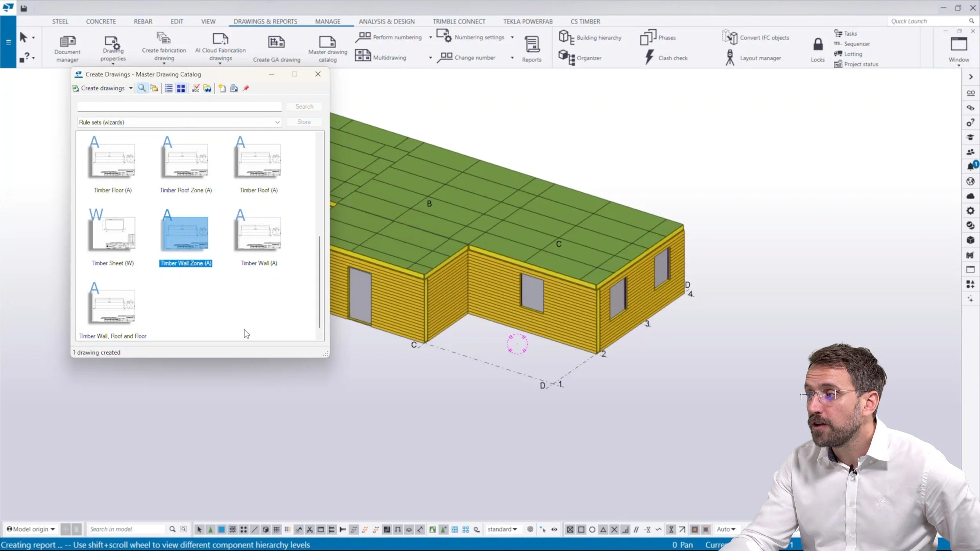
Task: Launch the Clash check tool
Action: pyautogui.click(x=666, y=58)
